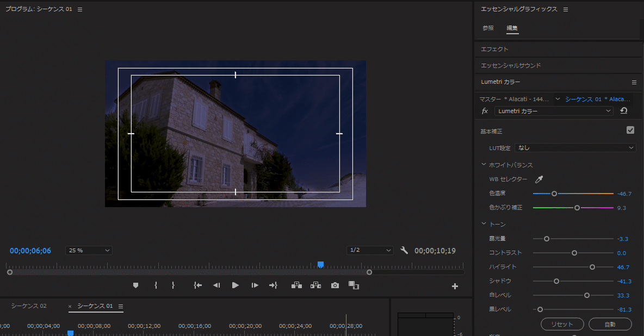Click the 黒レベル slider handle

[540, 309]
